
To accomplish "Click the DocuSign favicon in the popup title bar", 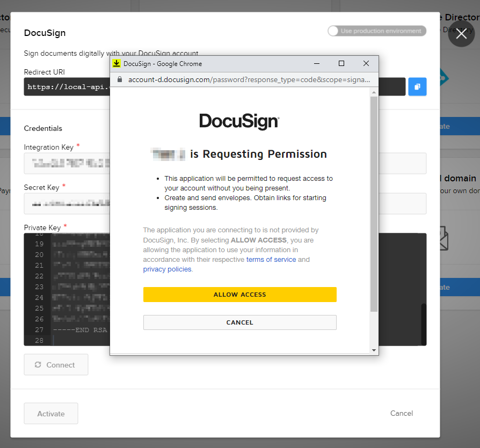I will point(116,63).
